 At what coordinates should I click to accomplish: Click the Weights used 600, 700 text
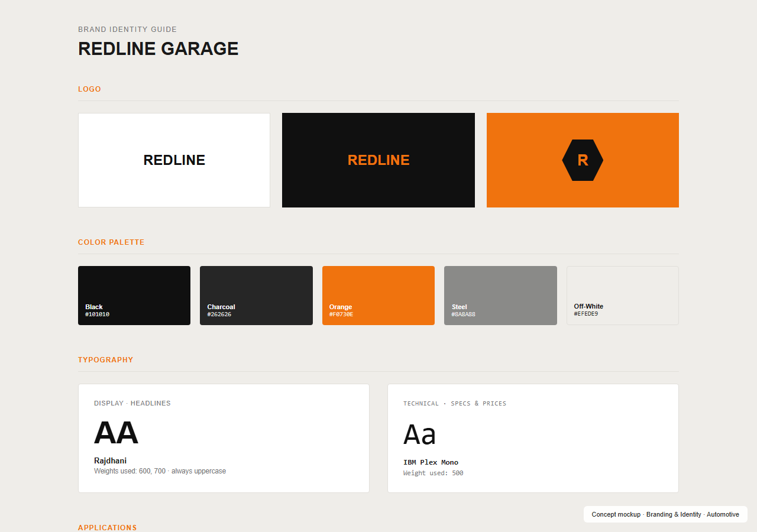tap(160, 471)
